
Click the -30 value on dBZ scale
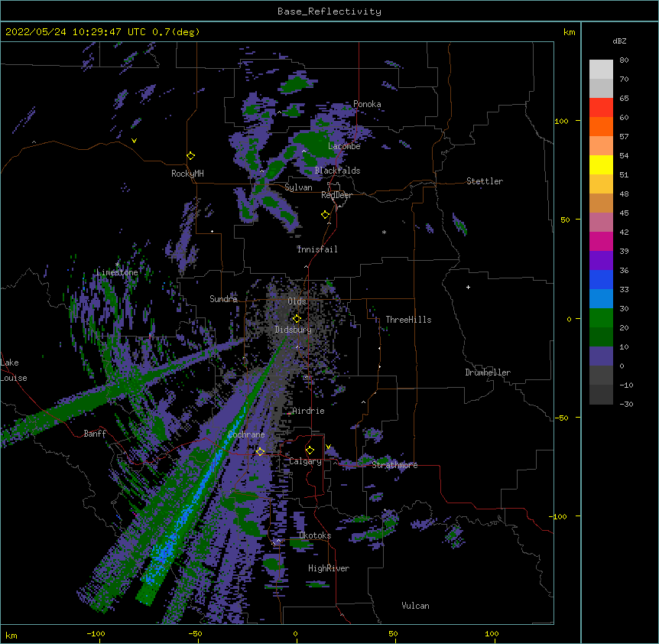pyautogui.click(x=626, y=404)
